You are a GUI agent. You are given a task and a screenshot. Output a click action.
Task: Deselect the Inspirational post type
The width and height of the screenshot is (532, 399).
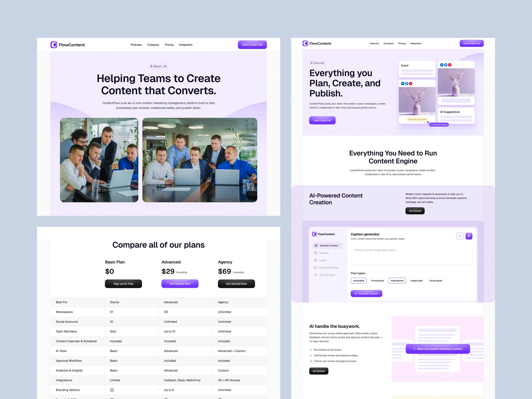(397, 281)
